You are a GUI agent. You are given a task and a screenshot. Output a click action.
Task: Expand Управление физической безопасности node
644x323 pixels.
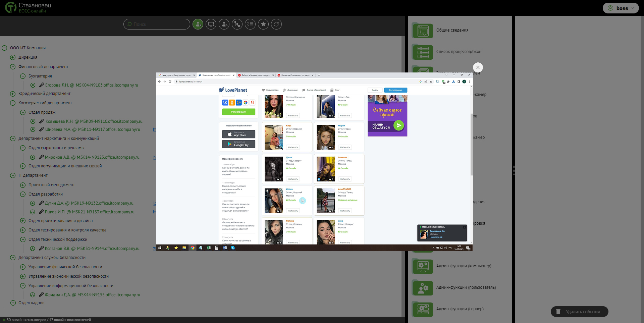23,267
